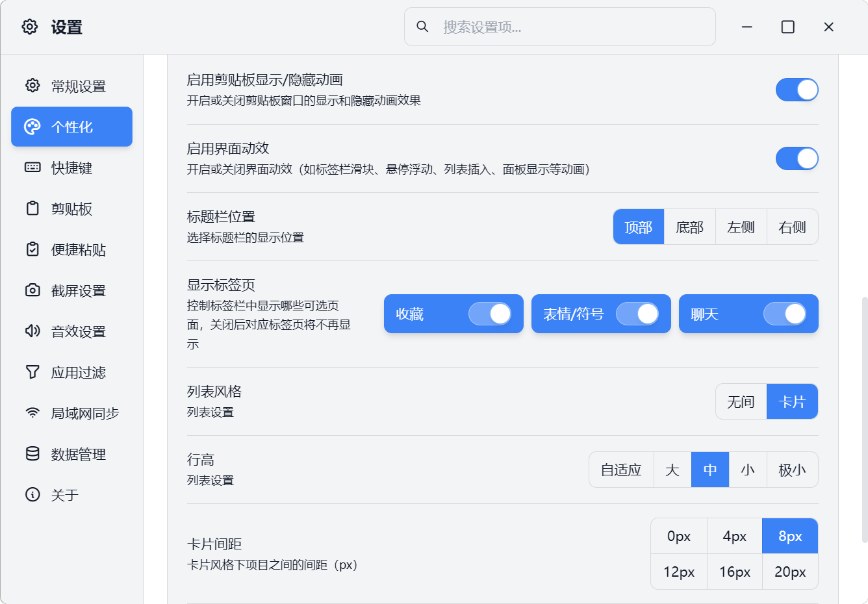The height and width of the screenshot is (604, 868).
Task: Set title bar position to 底部
Action: pyautogui.click(x=690, y=227)
